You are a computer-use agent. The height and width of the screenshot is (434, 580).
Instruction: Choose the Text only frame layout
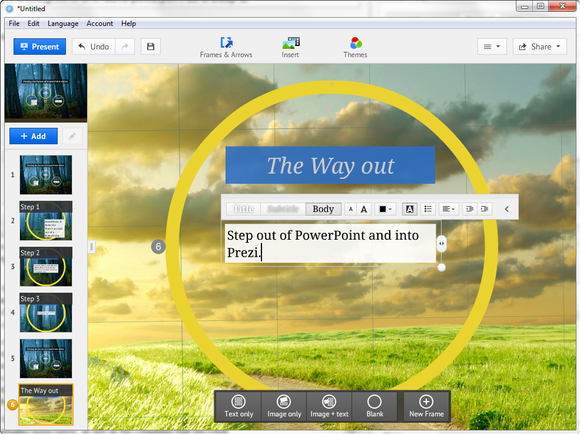point(239,406)
